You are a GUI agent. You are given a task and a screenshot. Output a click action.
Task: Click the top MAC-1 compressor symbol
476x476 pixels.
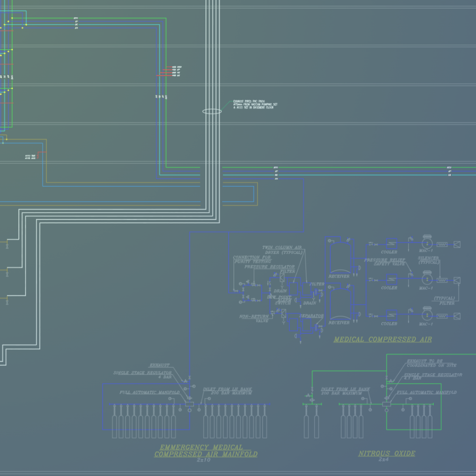click(426, 244)
